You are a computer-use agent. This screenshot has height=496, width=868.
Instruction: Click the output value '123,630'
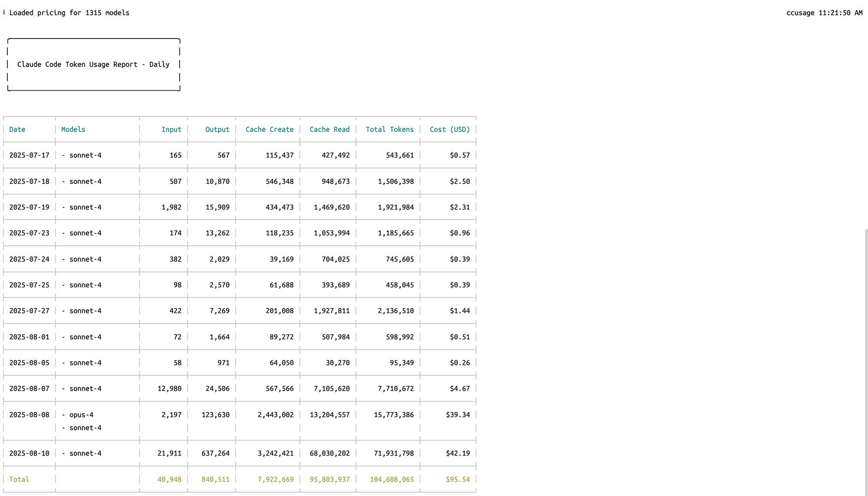216,414
